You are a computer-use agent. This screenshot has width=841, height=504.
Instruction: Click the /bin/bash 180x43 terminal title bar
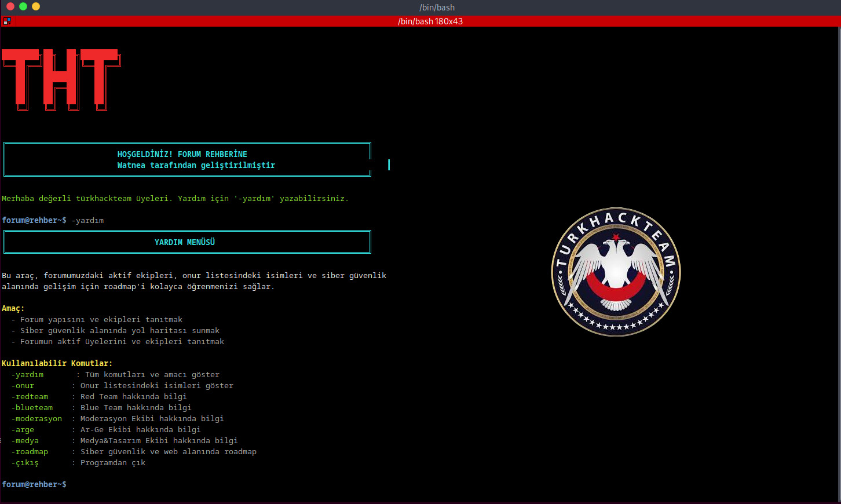[x=421, y=21]
